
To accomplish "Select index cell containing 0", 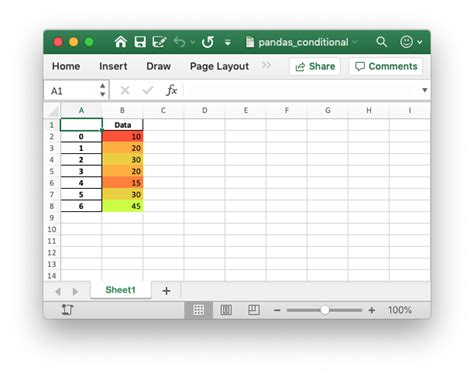I will click(81, 137).
